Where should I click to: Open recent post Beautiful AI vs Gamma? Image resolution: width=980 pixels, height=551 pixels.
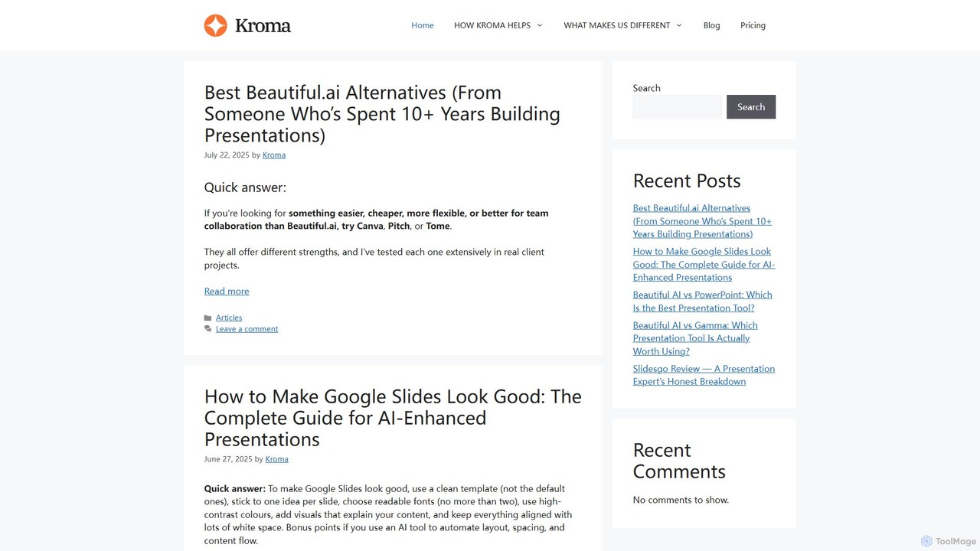tap(695, 338)
